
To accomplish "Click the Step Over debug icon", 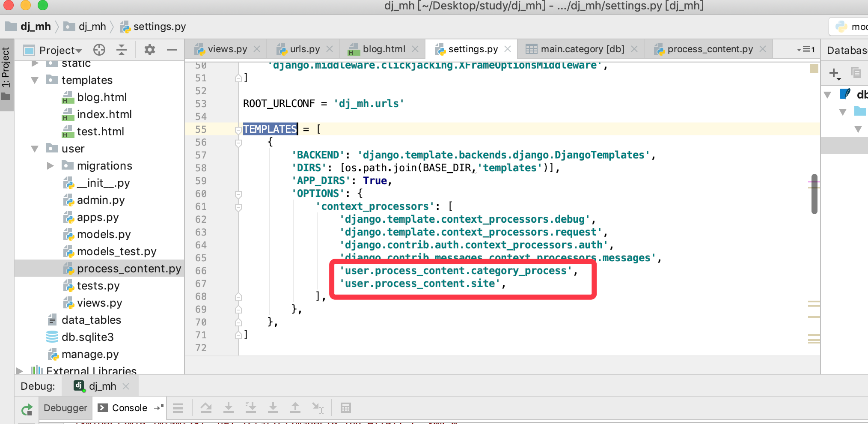I will (206, 408).
